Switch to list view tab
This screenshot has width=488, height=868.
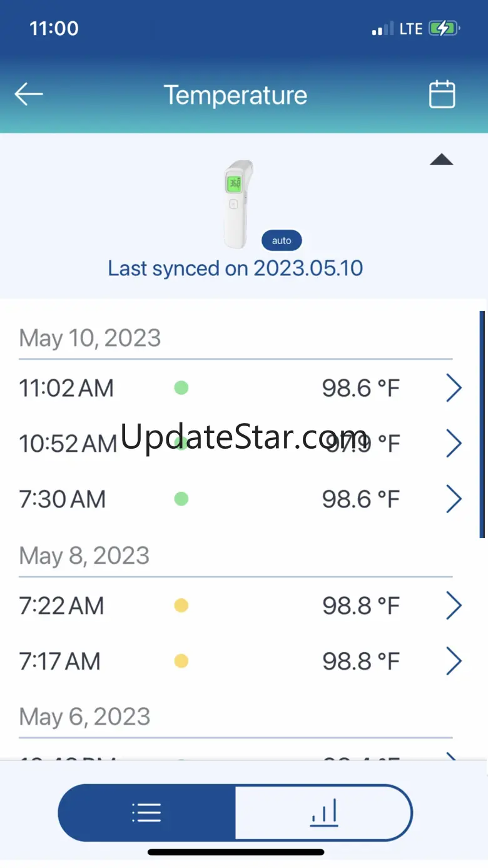click(147, 812)
